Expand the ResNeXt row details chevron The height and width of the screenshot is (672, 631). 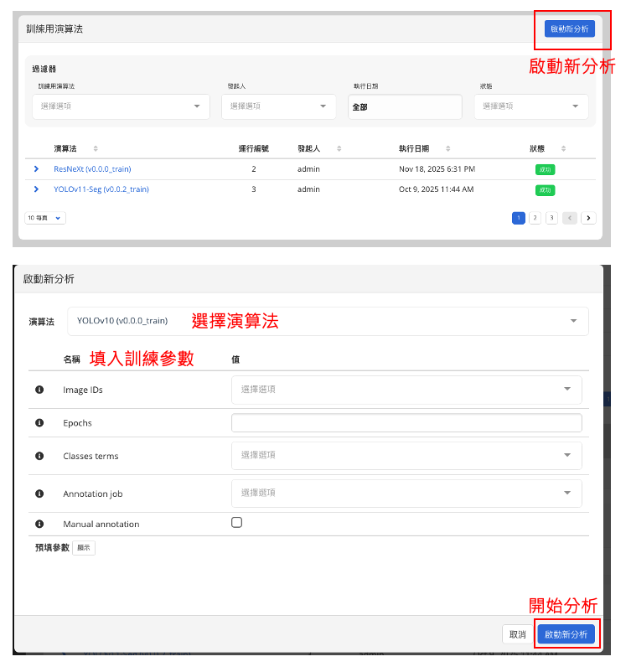pos(36,168)
